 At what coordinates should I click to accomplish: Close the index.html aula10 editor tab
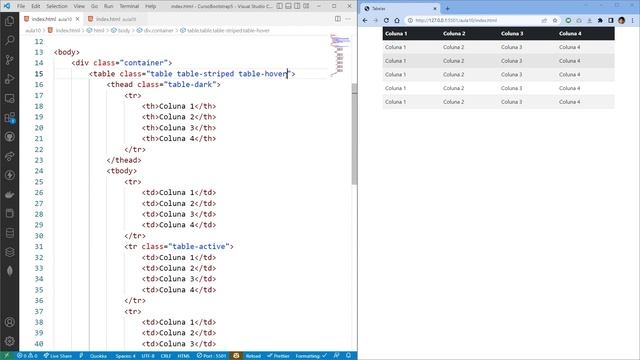pos(78,19)
